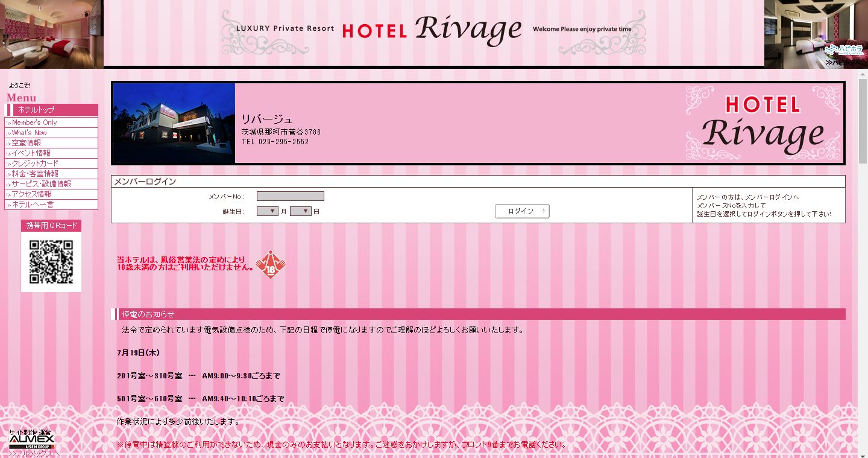Image resolution: width=868 pixels, height=458 pixels.
Task: Click the top-right hotel room photo
Action: click(x=816, y=33)
